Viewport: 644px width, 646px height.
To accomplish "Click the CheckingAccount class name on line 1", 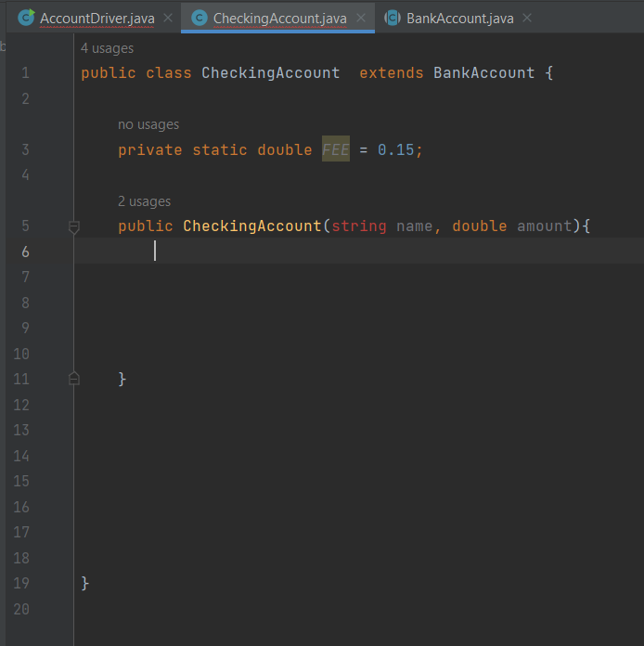I will click(x=270, y=73).
